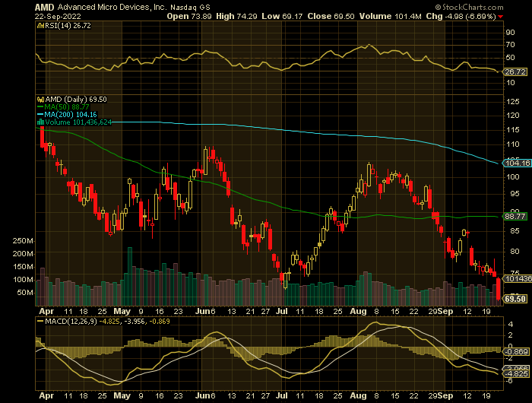The width and height of the screenshot is (532, 403).
Task: Click the red down-triangle change indicator
Action: click(501, 17)
